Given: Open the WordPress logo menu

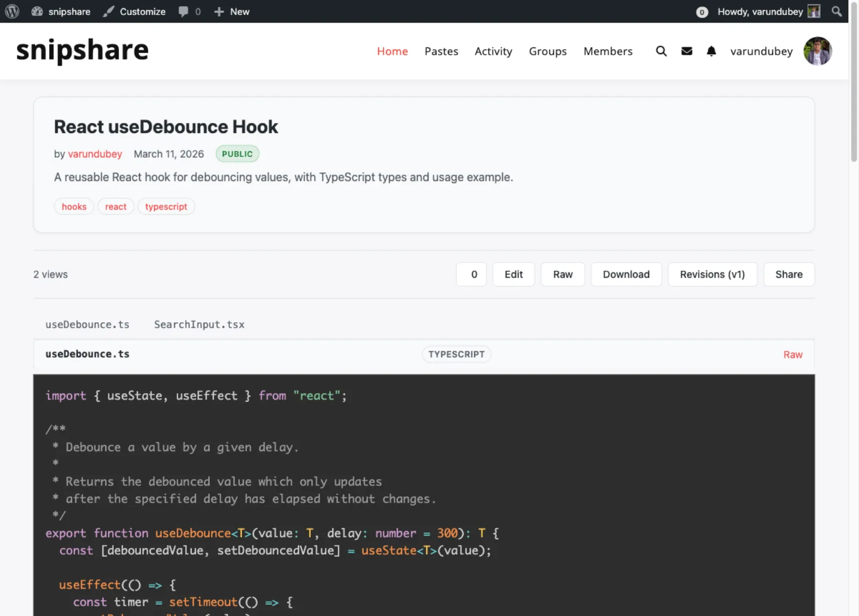Looking at the screenshot, I should click(x=12, y=11).
